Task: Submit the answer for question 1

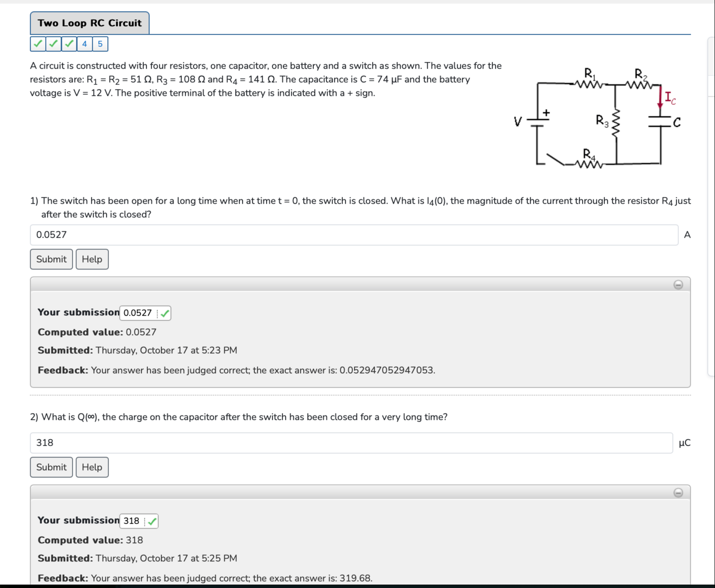Action: tap(51, 259)
